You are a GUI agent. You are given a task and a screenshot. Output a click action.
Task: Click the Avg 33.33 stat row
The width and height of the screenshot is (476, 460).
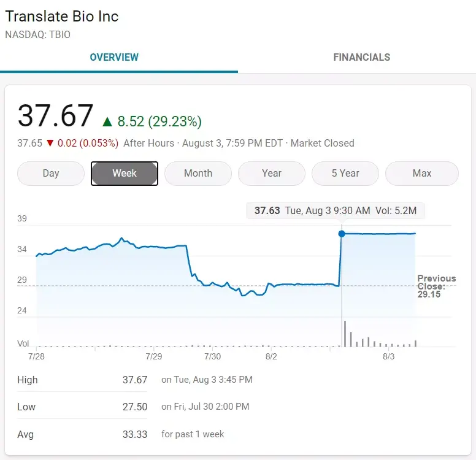[x=121, y=434]
